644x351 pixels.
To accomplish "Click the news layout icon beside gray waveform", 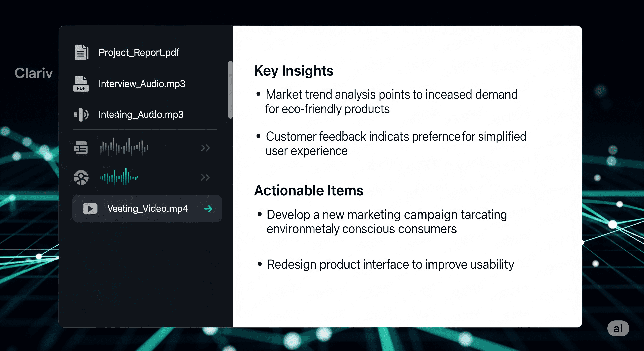I will (80, 148).
